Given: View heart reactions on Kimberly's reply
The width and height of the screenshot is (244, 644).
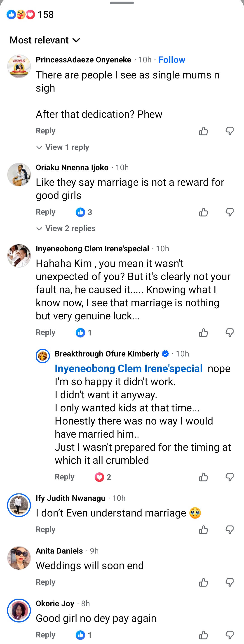Looking at the screenshot, I should 103,477.
